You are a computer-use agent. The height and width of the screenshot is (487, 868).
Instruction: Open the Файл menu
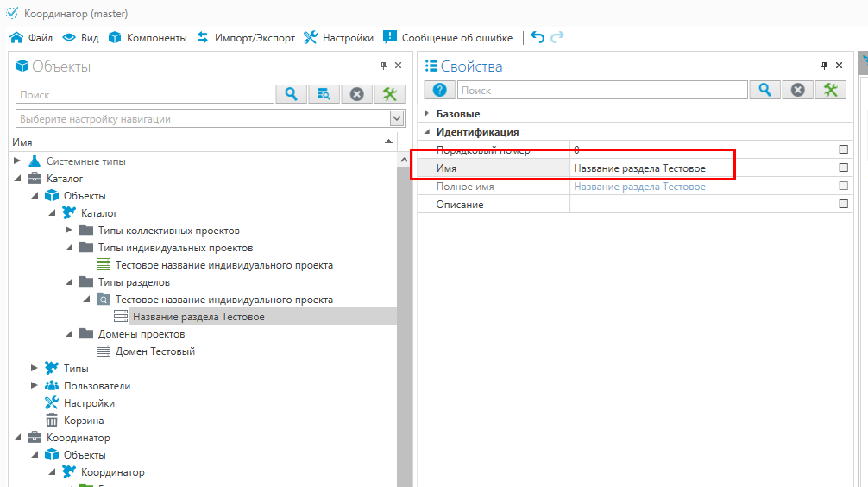coord(31,38)
